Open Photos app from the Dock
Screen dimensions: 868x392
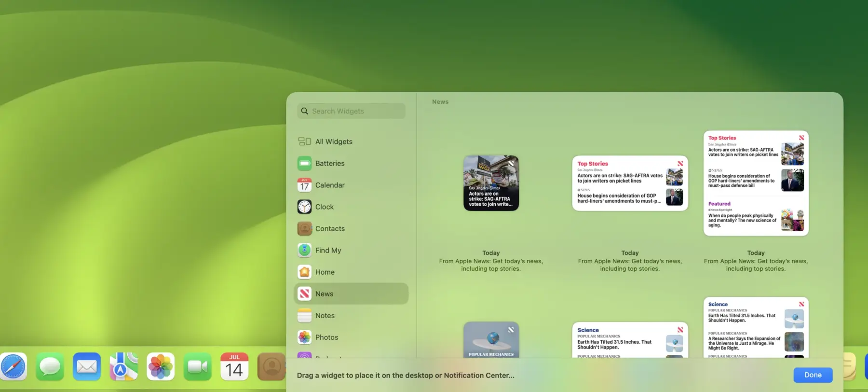(x=161, y=367)
